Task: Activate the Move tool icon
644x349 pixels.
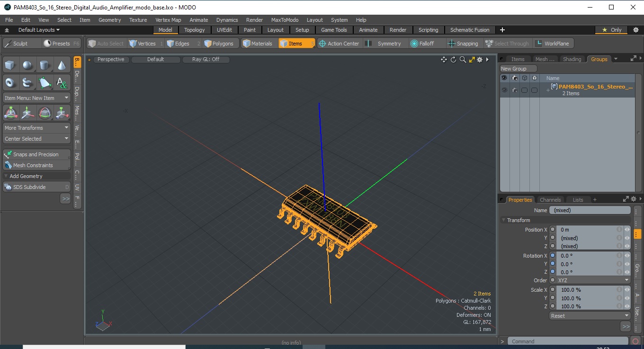Action: 27,113
